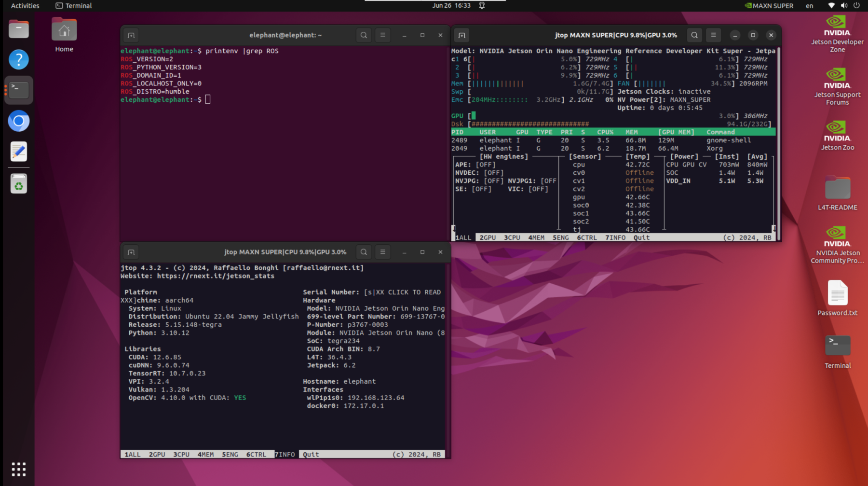Open the hamburger menu in the elephant@elephant terminal
Image resolution: width=868 pixels, height=486 pixels.
pyautogui.click(x=383, y=35)
